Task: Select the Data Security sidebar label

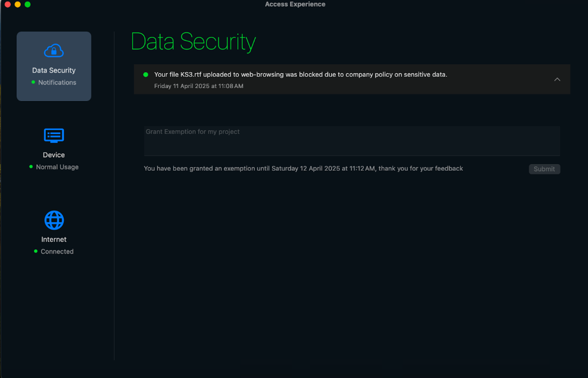Action: coord(54,71)
